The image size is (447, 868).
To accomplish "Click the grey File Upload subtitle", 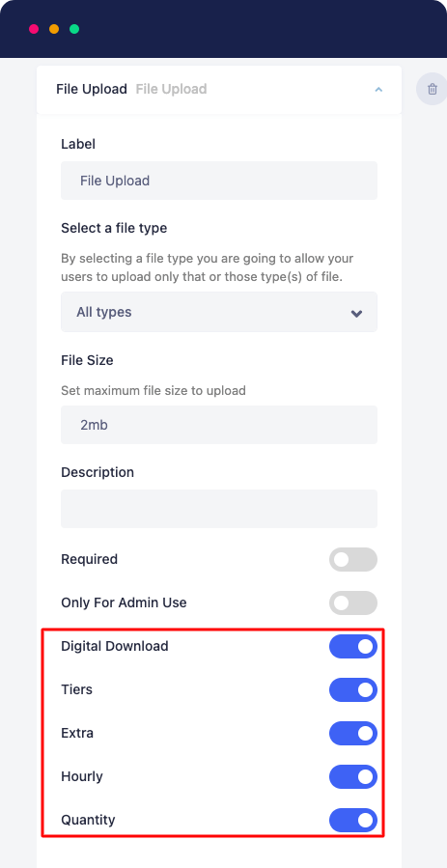I will [172, 89].
